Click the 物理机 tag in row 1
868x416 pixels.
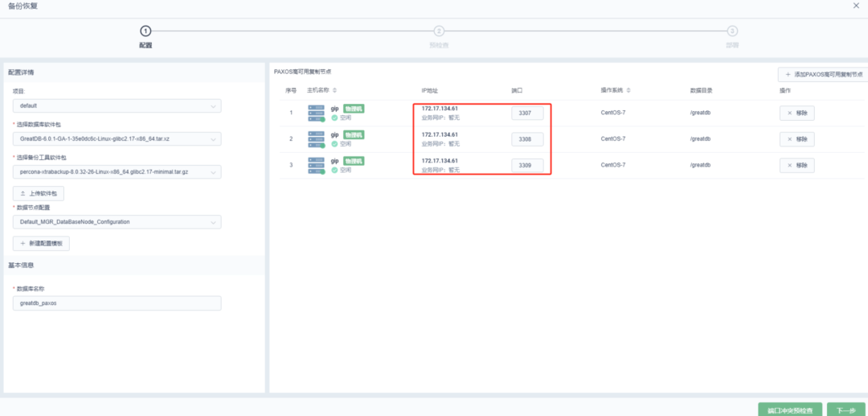(354, 108)
